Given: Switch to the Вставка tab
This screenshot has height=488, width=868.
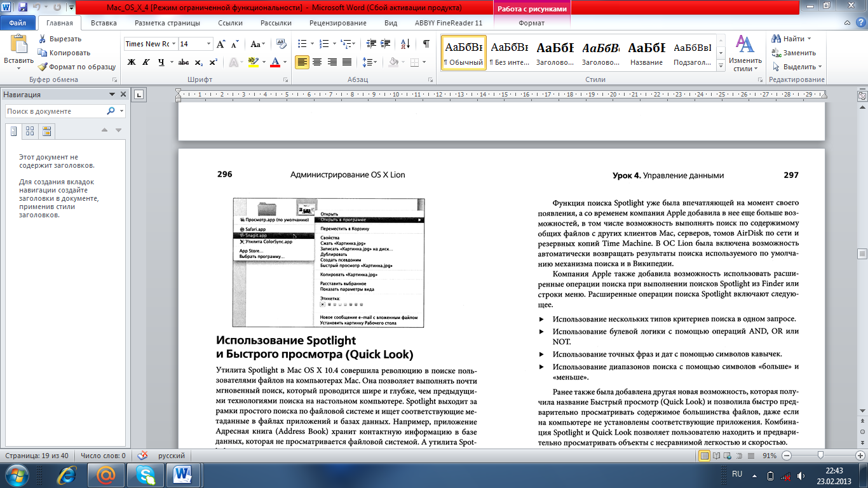Looking at the screenshot, I should (x=104, y=23).
